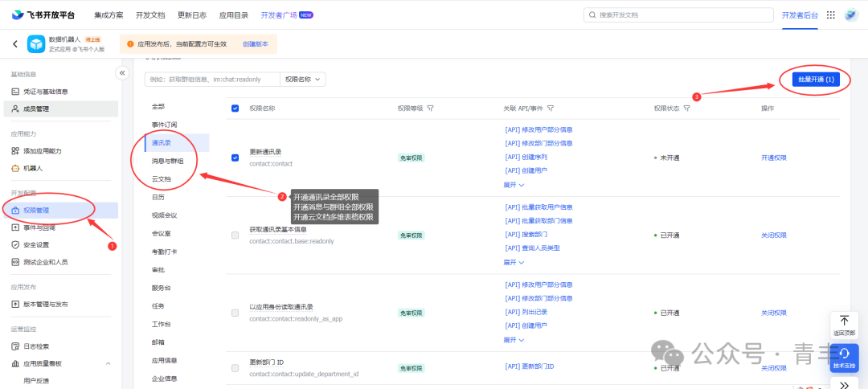Click the Feishu Open Platform logo
Screen dimensions: 868x389
pyautogui.click(x=43, y=15)
